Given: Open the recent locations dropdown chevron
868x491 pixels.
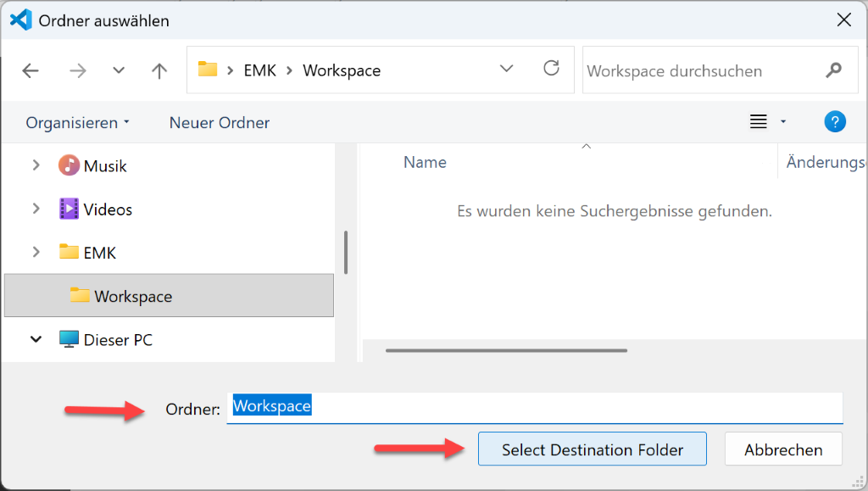Looking at the screenshot, I should 119,71.
